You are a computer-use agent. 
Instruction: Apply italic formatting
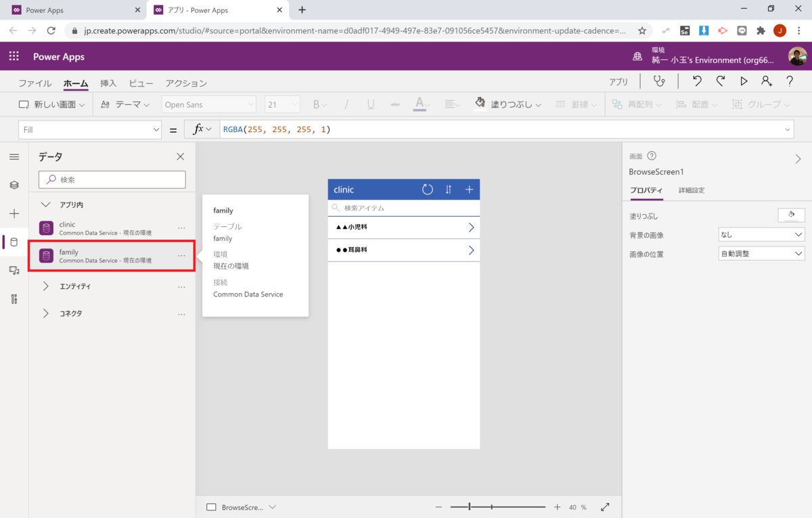tap(346, 104)
